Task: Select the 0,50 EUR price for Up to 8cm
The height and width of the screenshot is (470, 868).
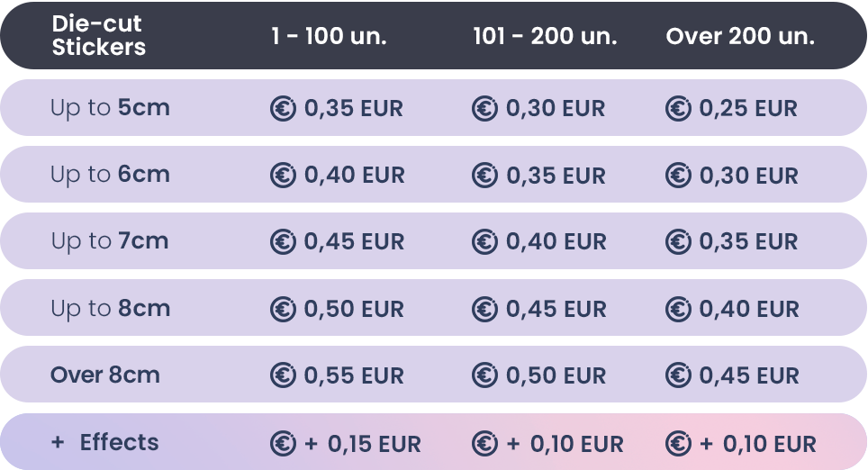Action: (x=354, y=309)
